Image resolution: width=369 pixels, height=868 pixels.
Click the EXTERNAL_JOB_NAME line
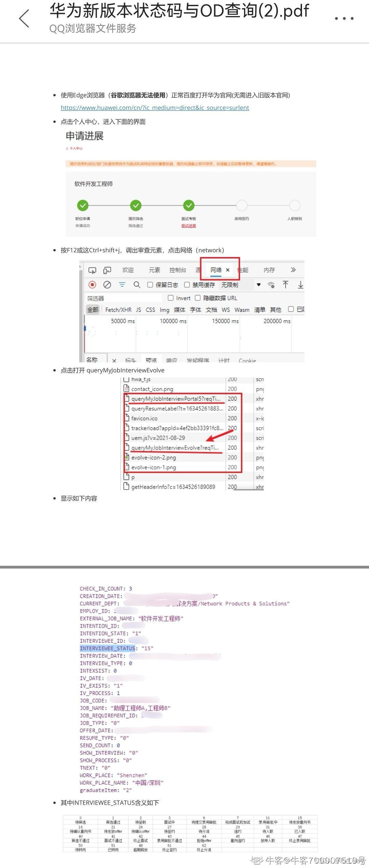tap(132, 618)
